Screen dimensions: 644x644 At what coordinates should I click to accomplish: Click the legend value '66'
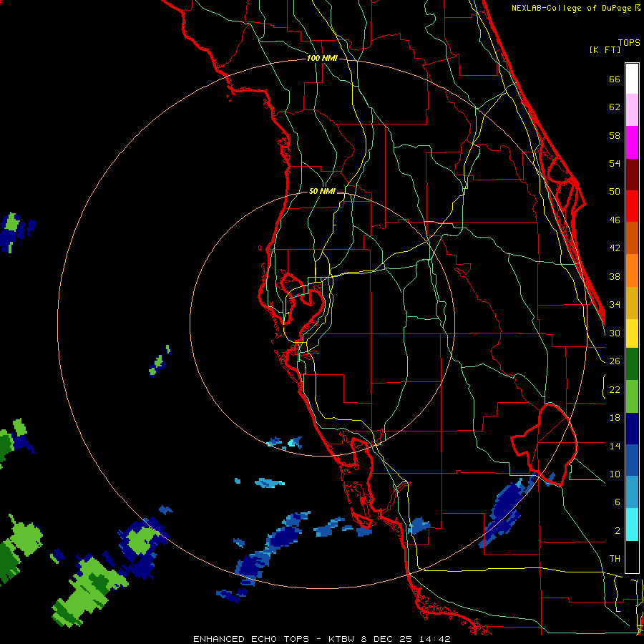[x=615, y=79]
